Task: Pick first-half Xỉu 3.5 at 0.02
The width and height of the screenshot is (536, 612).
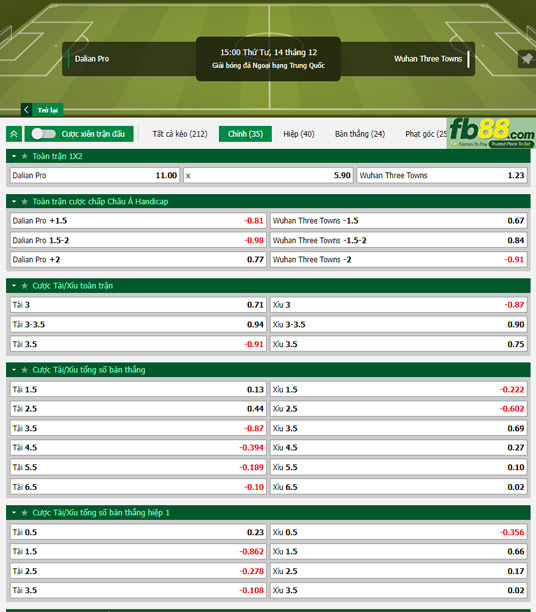Action: [x=399, y=591]
